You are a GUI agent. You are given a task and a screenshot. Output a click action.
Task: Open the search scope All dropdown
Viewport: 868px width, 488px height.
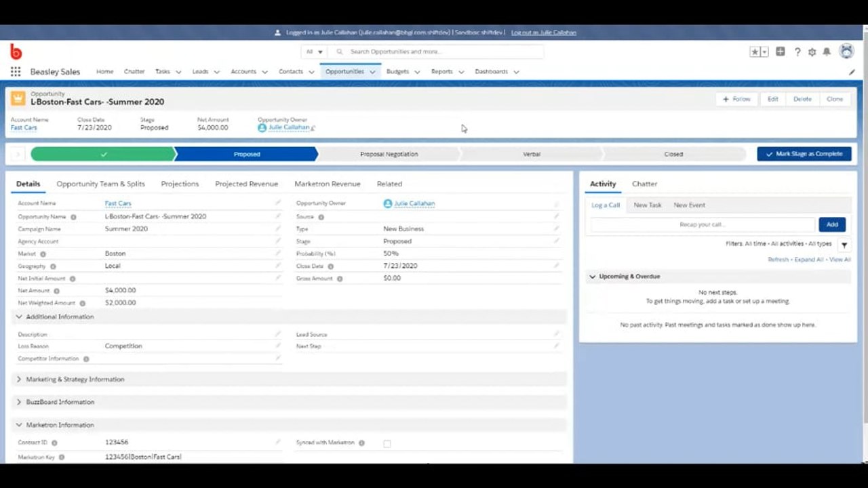click(x=315, y=52)
